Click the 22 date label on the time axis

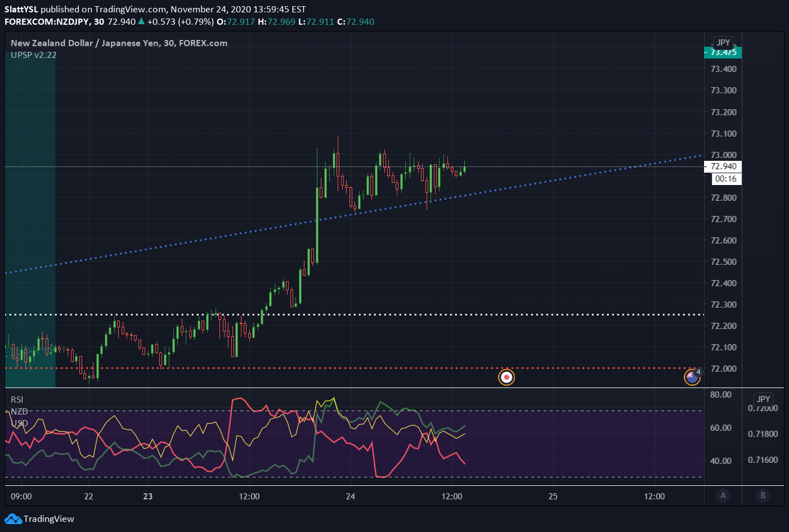pos(88,496)
